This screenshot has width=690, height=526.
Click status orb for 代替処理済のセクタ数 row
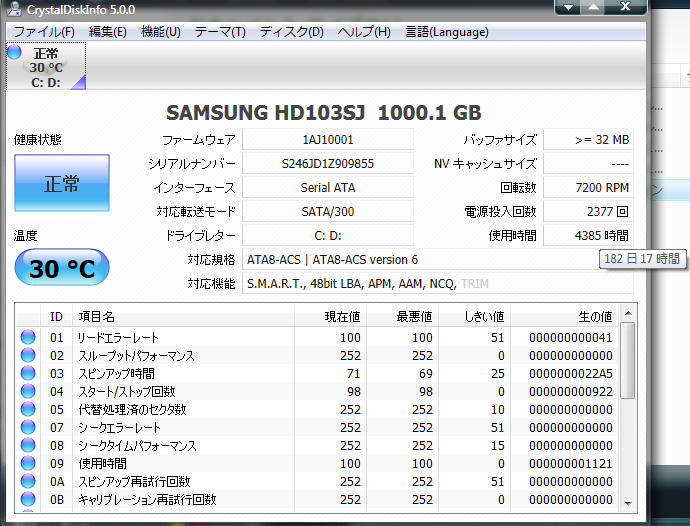coord(28,409)
